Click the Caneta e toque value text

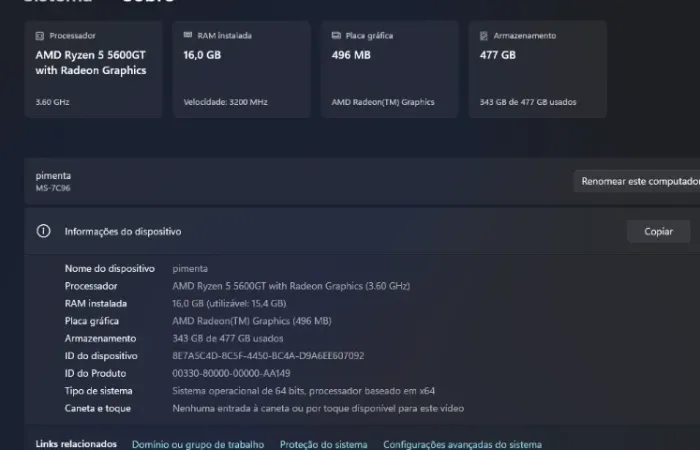(x=318, y=408)
